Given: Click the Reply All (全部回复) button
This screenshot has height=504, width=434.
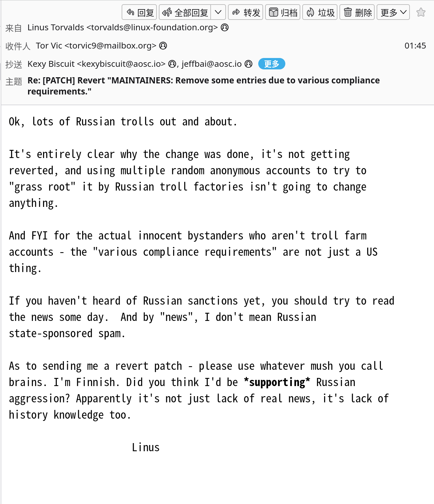Looking at the screenshot, I should [x=185, y=12].
